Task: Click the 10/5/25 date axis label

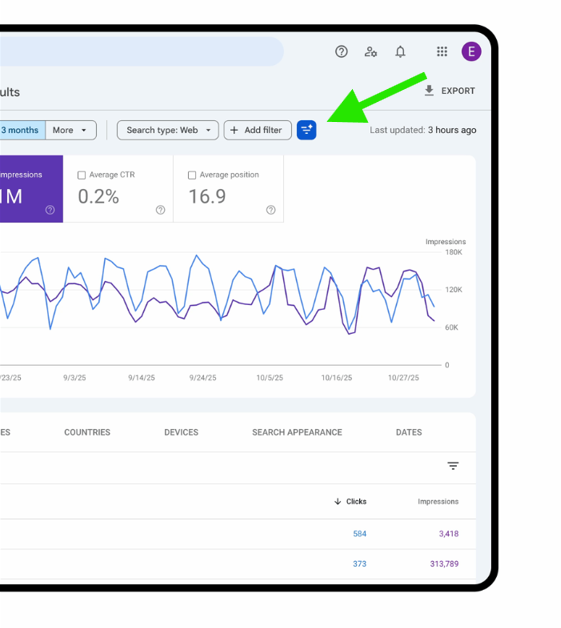Action: click(x=269, y=378)
